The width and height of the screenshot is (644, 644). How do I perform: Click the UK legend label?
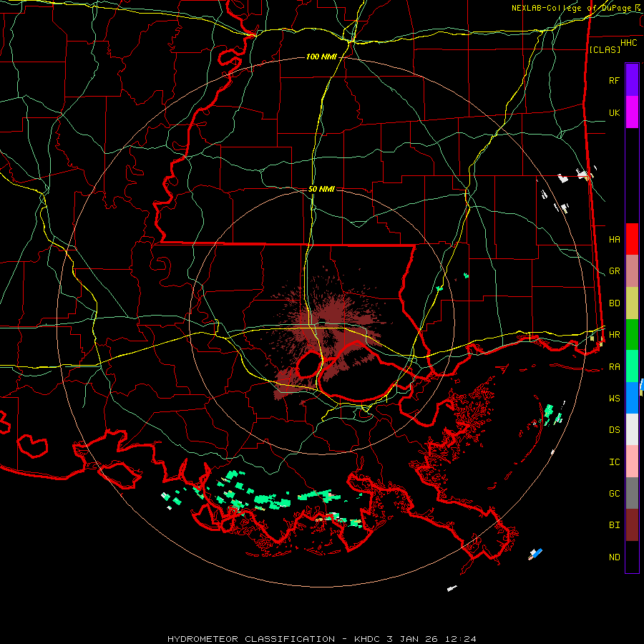[614, 112]
